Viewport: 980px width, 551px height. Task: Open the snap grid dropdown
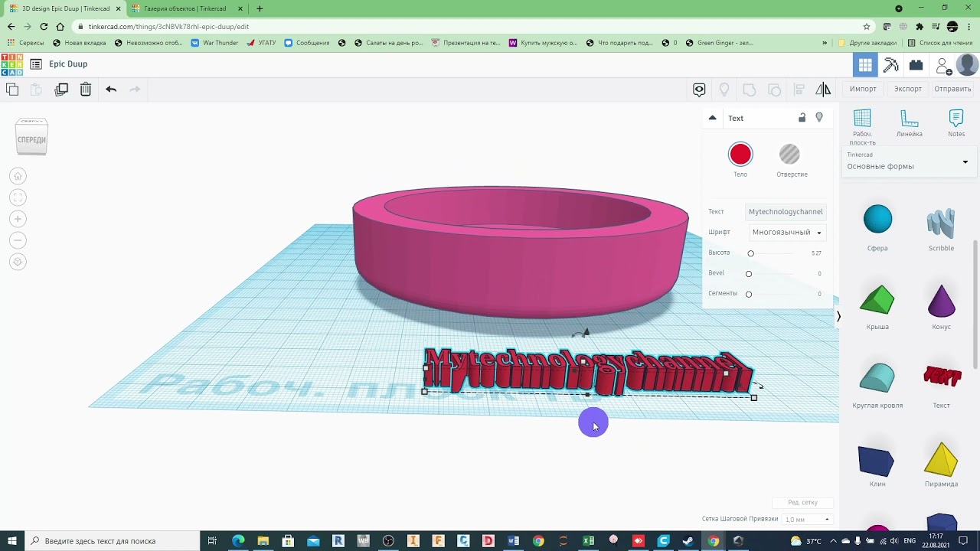pyautogui.click(x=807, y=520)
